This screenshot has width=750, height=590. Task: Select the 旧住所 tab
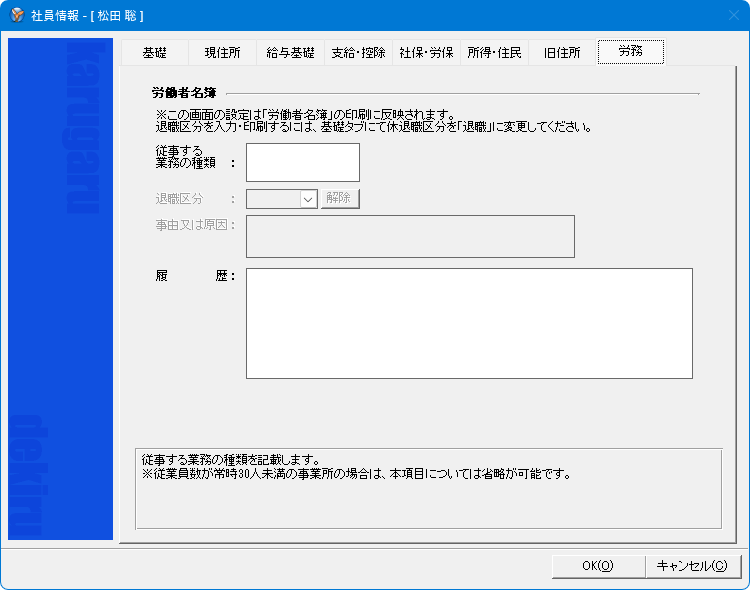[562, 53]
